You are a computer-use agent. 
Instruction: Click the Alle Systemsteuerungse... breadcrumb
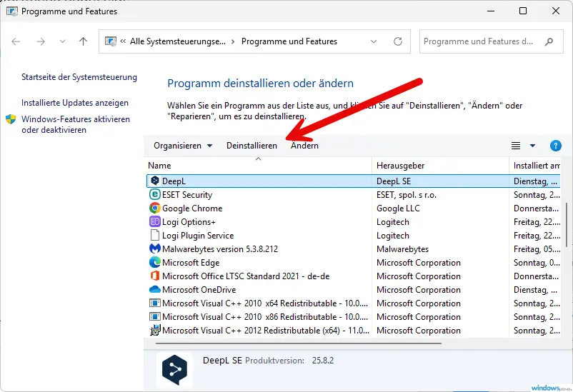(x=178, y=41)
